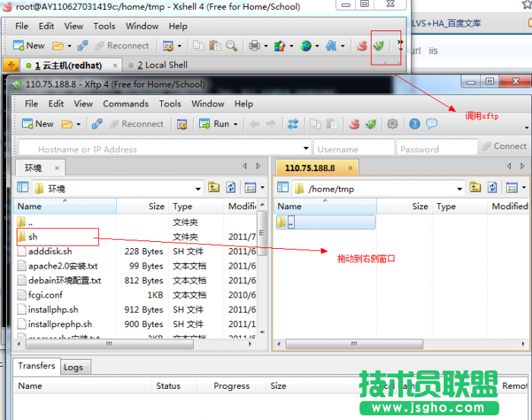Click the Reconnect button in Xftp

(x=136, y=124)
